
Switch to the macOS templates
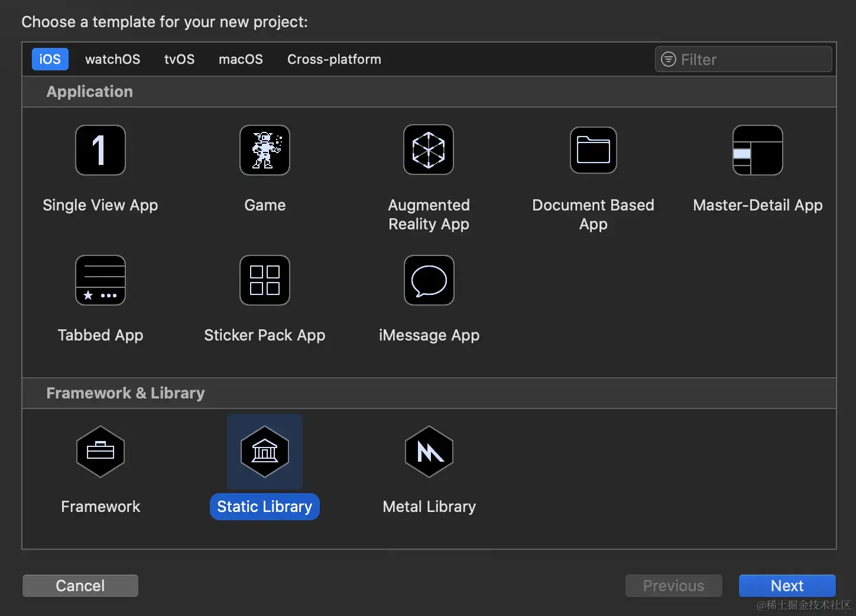241,59
